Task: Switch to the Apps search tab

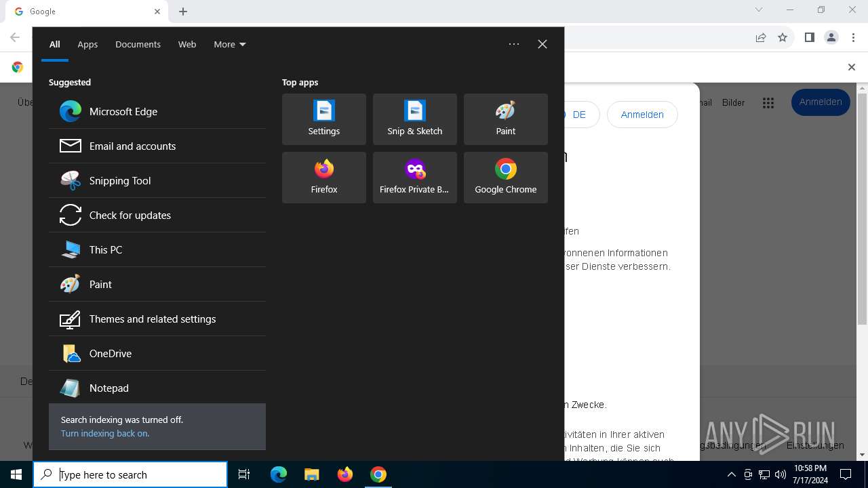Action: coord(87,44)
